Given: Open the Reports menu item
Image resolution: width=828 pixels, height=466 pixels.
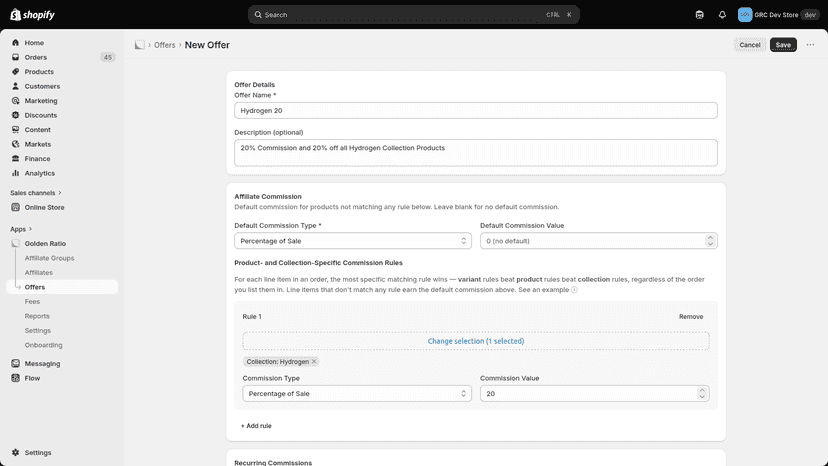Looking at the screenshot, I should coord(37,316).
